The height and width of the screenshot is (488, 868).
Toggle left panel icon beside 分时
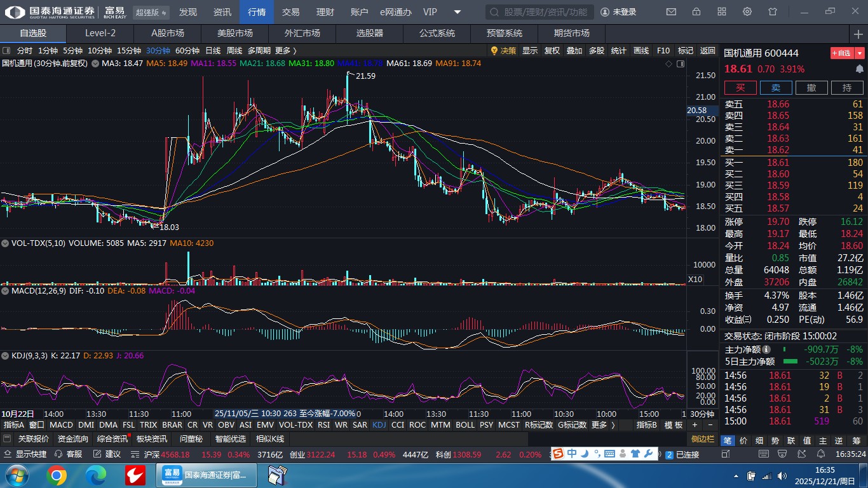point(7,51)
